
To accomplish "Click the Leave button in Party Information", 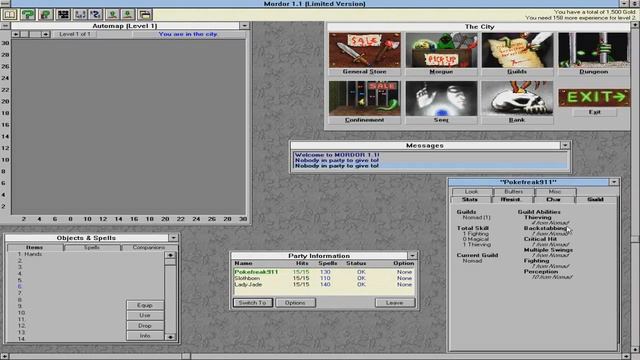I will [x=395, y=303].
